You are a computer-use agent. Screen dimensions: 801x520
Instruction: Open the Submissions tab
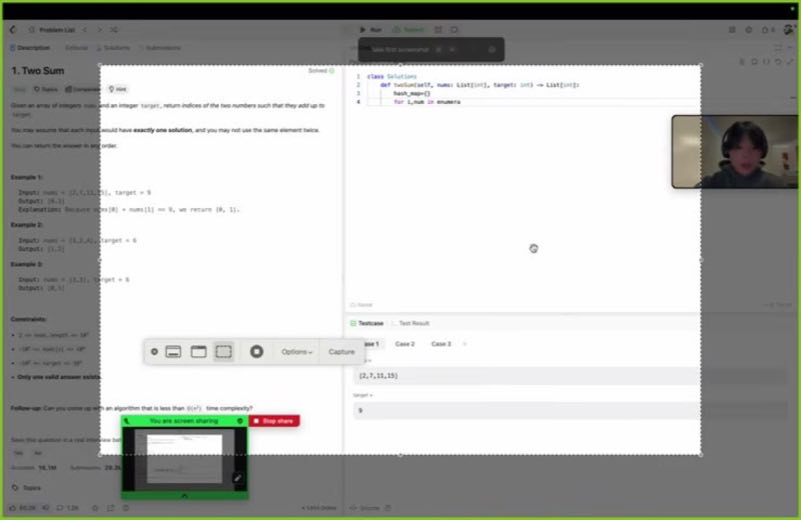coord(160,48)
